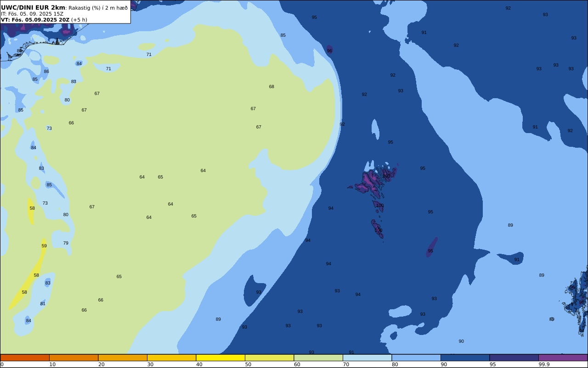Image resolution: width=588 pixels, height=368 pixels.
Task: Select the light blue 80–90 legend box
Action: pos(416,357)
